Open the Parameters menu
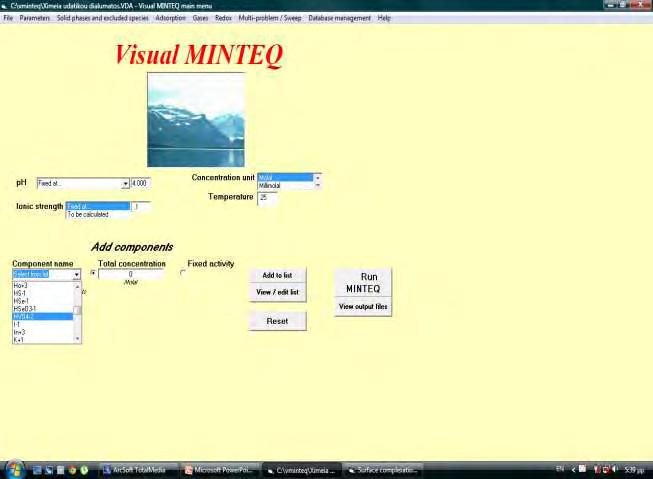This screenshot has height=479, width=653. 35,18
